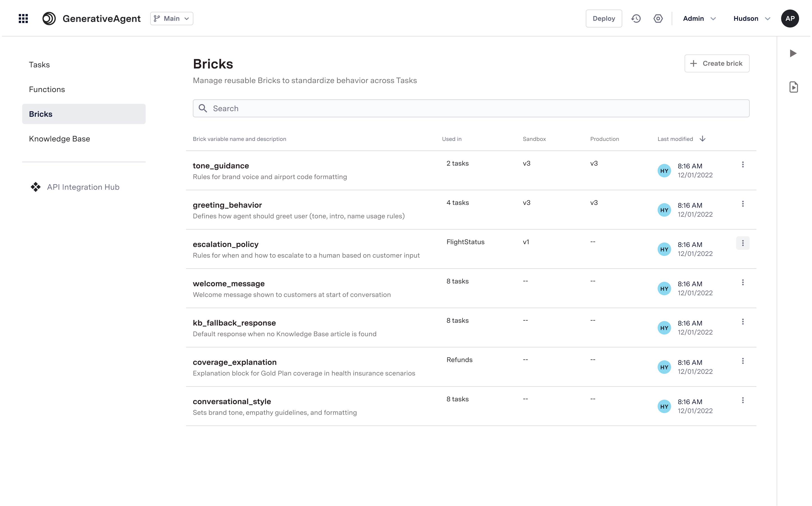Go to Tasks in sidebar

point(39,65)
